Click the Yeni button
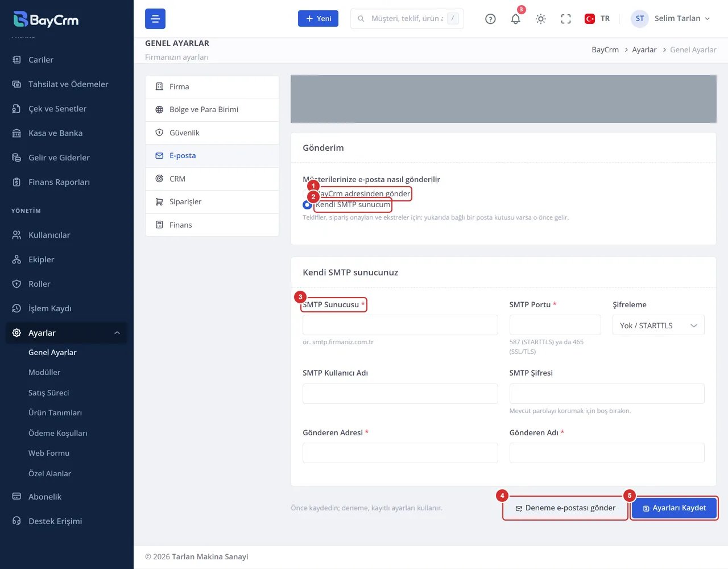Viewport: 728px width, 569px height. [318, 19]
